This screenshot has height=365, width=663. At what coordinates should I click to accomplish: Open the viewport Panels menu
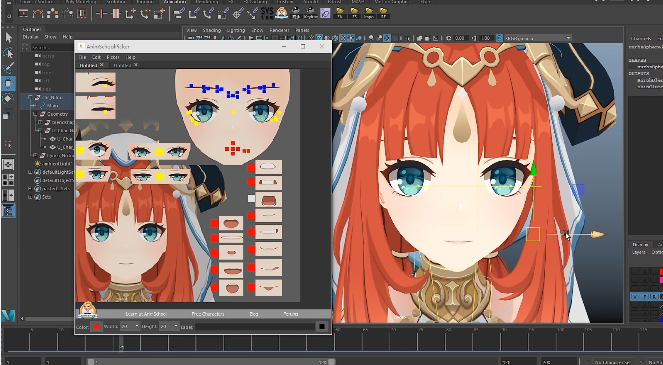(302, 30)
